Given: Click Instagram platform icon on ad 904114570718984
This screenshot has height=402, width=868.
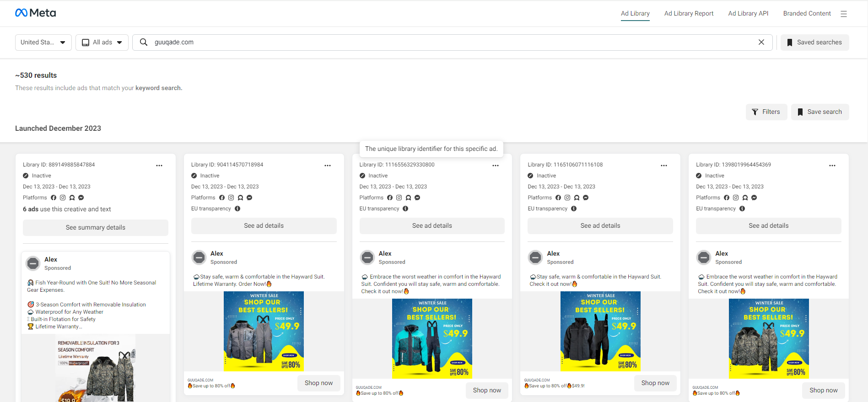Looking at the screenshot, I should click(231, 198).
